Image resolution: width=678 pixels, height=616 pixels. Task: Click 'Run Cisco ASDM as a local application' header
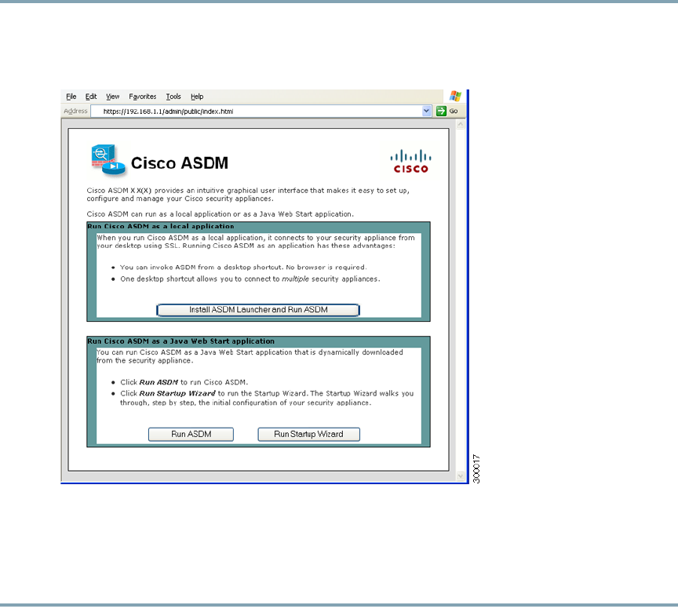160,226
